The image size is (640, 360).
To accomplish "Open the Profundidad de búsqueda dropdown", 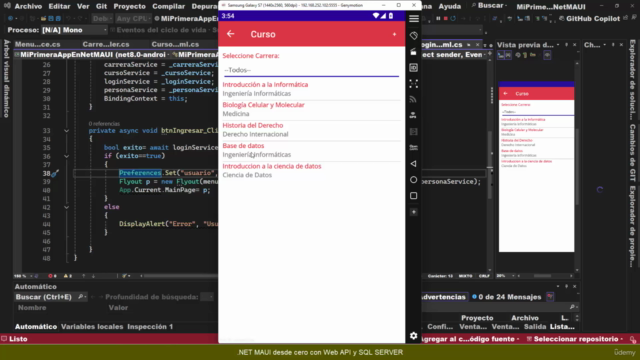I will (x=207, y=297).
